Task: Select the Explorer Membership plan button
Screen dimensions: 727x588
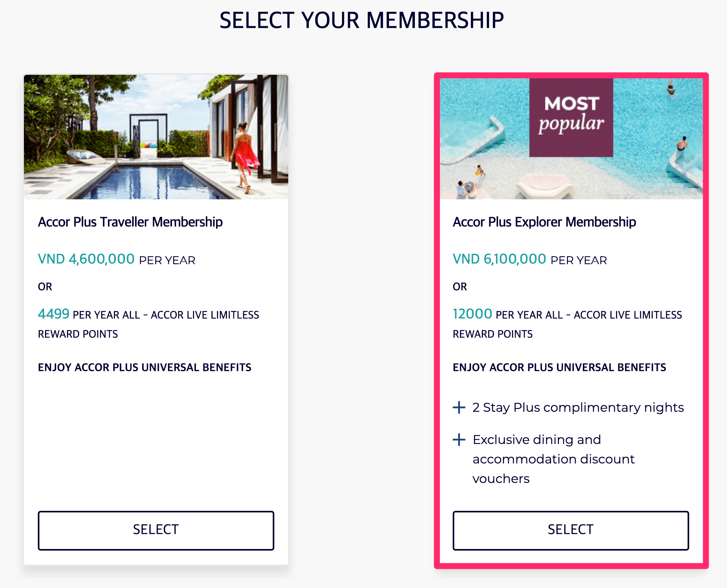Action: [x=571, y=530]
